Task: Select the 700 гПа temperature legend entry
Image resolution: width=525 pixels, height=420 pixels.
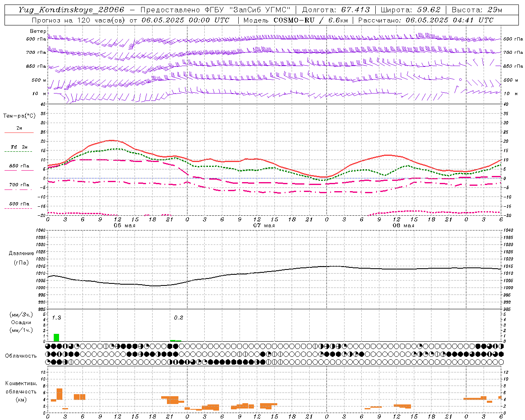Action: (19, 185)
